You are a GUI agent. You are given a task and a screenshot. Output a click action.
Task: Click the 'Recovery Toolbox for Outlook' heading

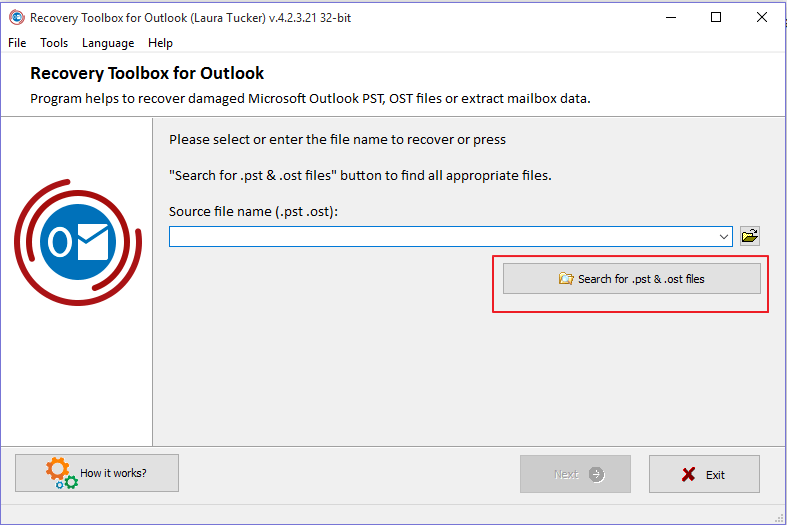pyautogui.click(x=147, y=73)
